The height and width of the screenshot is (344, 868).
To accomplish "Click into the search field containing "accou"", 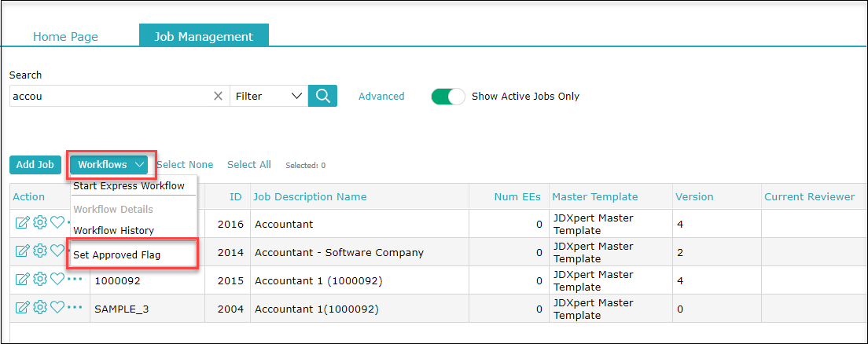I will 110,96.
